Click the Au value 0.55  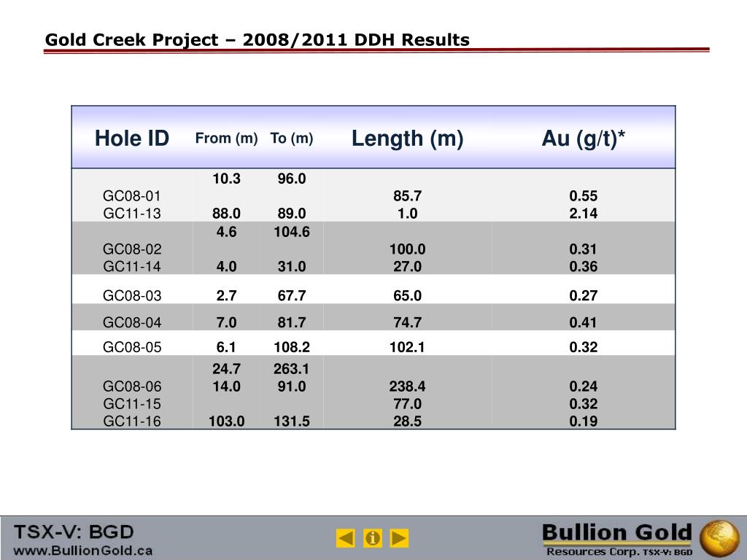pyautogui.click(x=583, y=195)
